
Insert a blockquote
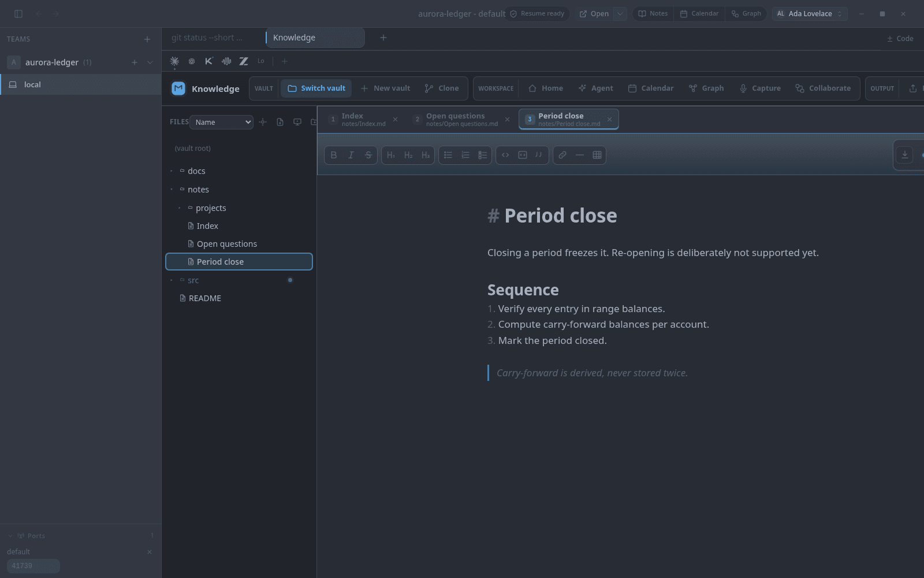539,155
